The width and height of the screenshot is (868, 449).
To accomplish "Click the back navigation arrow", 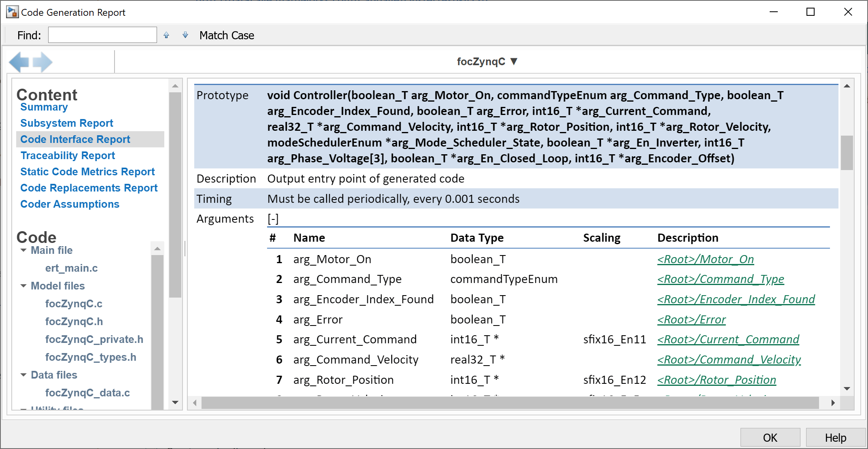I will coord(19,62).
